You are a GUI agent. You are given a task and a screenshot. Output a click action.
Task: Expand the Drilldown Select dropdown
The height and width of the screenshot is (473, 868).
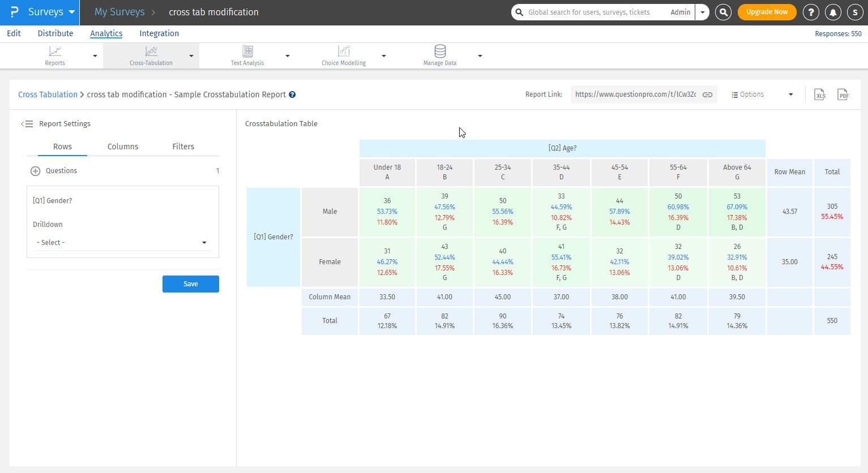(x=122, y=242)
